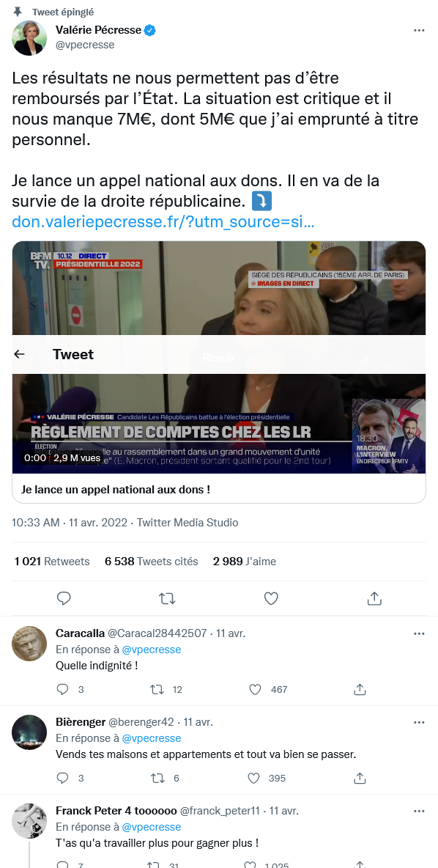
Task: Reply to Caracalla's comment
Action: point(62,689)
